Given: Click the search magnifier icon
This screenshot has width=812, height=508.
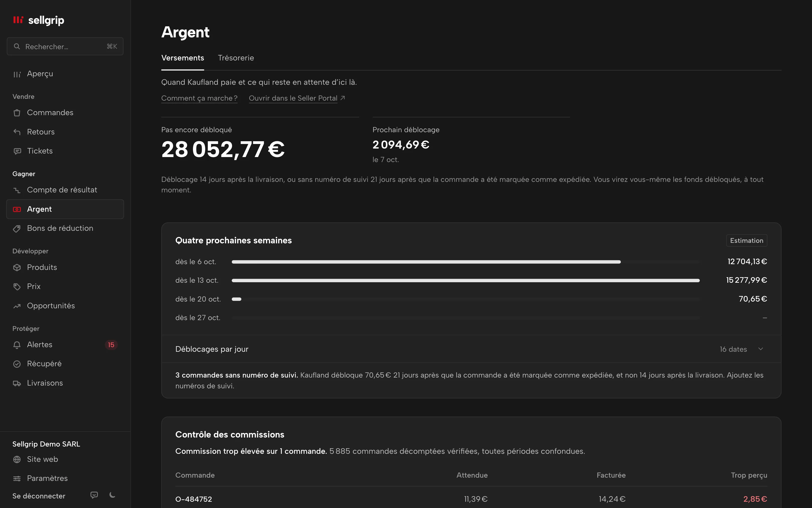Looking at the screenshot, I should coord(17,46).
